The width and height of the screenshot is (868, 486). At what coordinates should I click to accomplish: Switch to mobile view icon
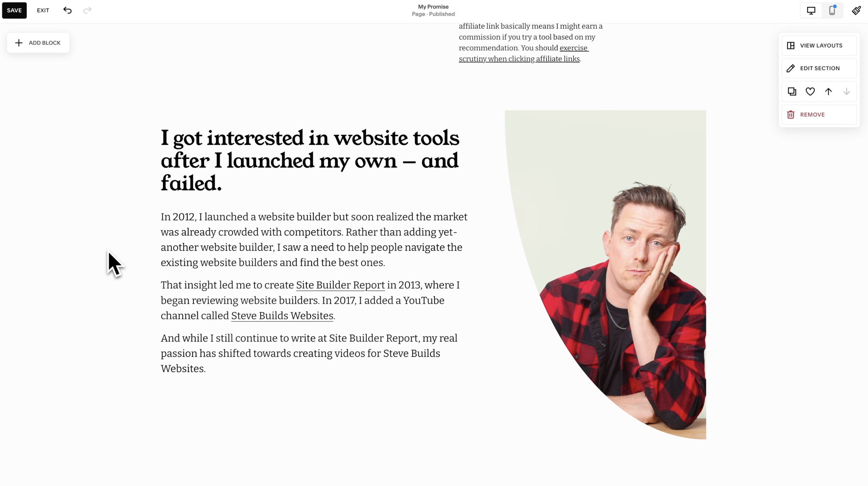[x=832, y=11]
